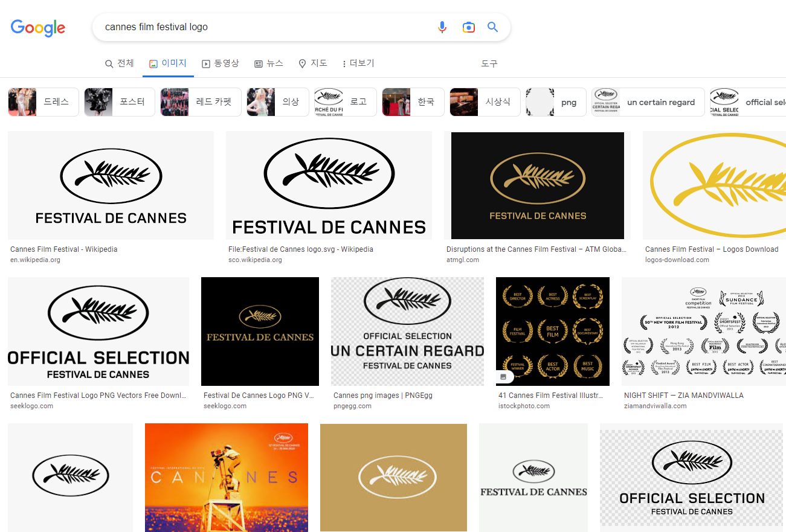The height and width of the screenshot is (532, 786).
Task: Visit the pngegg.com source link
Action: pyautogui.click(x=352, y=406)
